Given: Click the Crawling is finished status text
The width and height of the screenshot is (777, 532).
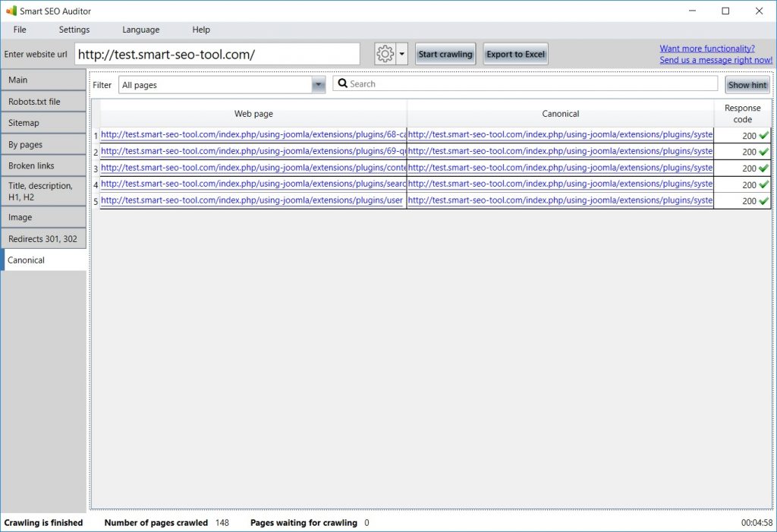Looking at the screenshot, I should coord(43,523).
